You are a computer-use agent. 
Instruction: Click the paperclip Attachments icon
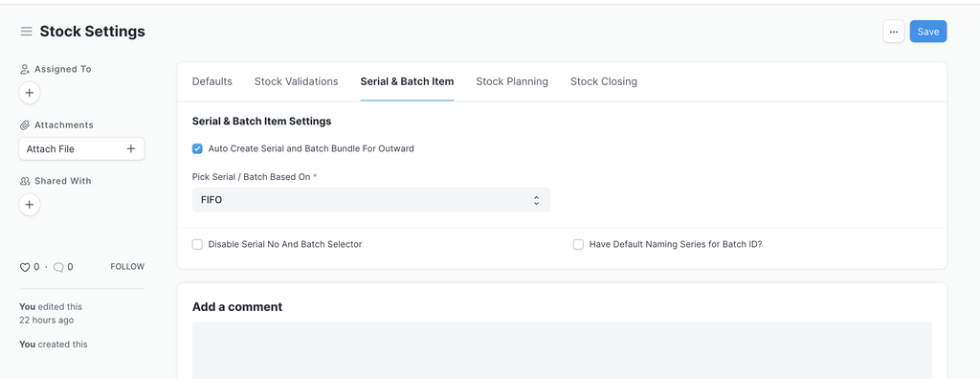[x=25, y=125]
